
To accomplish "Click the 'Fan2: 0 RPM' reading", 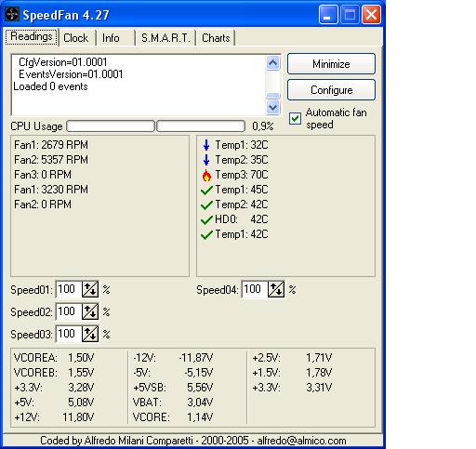I will click(x=43, y=205).
